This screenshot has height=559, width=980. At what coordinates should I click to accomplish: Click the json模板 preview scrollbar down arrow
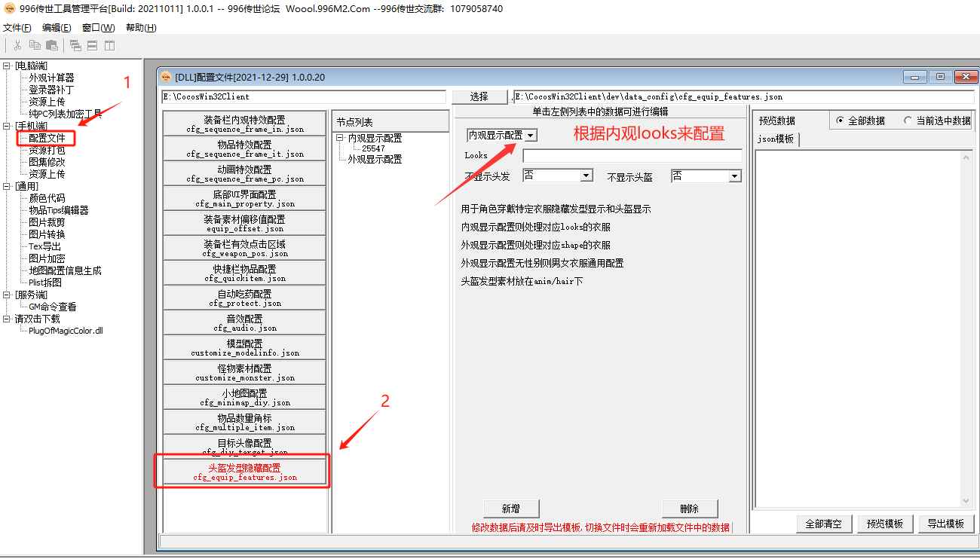(x=966, y=501)
